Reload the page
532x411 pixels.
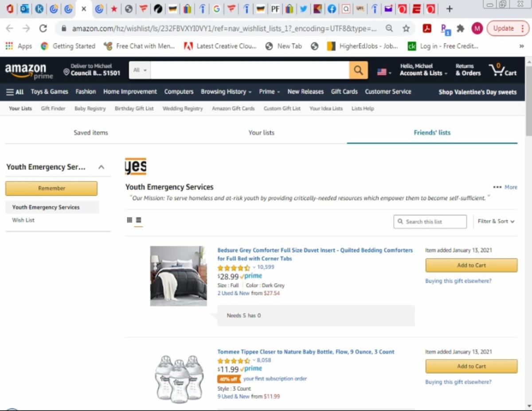pos(43,28)
